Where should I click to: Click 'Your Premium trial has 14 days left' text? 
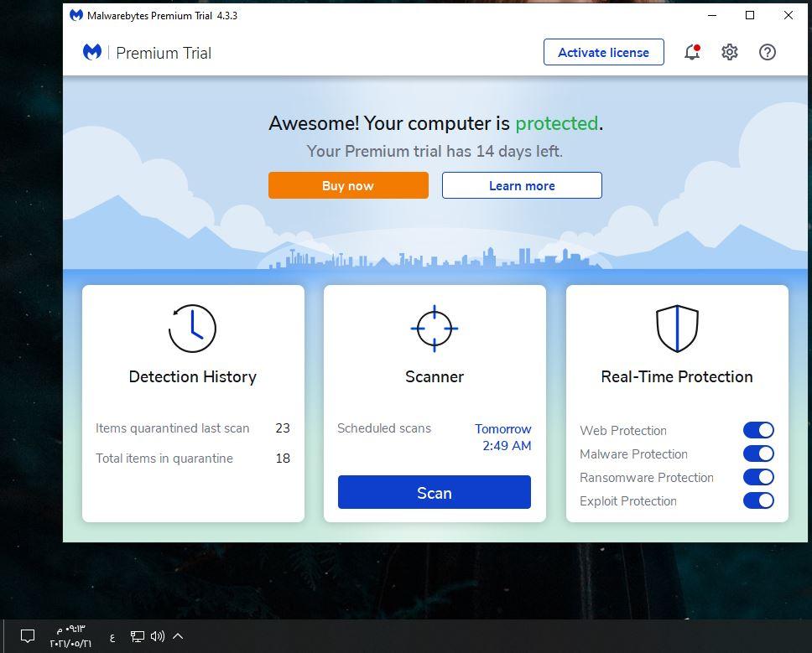tap(435, 151)
